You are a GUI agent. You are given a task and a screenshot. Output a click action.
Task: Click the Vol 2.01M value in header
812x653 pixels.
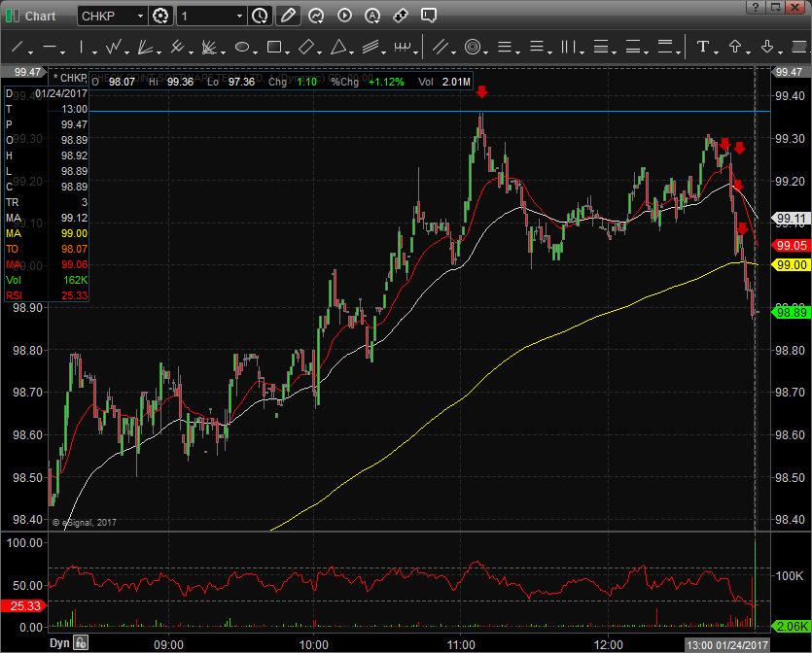(x=456, y=82)
